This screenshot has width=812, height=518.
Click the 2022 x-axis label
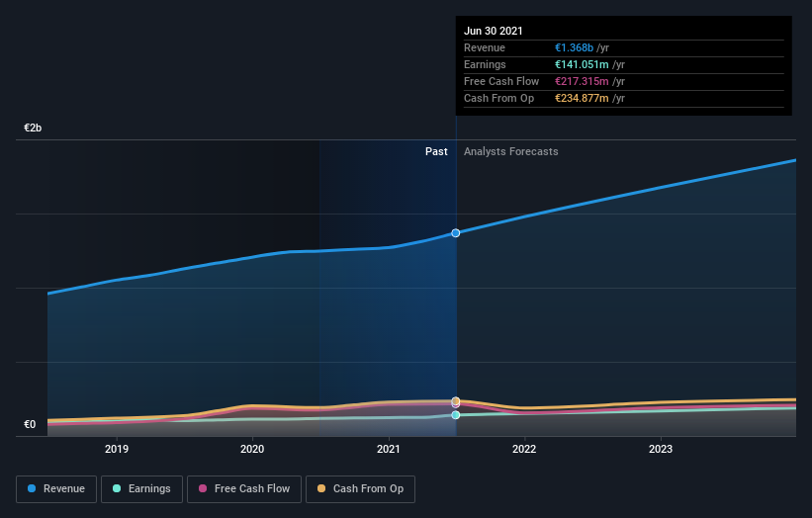pyautogui.click(x=524, y=449)
